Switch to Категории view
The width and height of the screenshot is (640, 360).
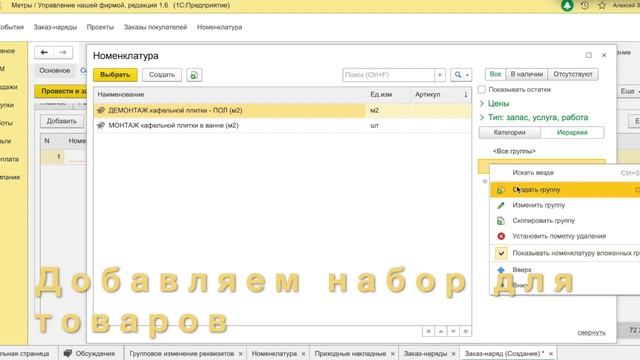click(509, 133)
